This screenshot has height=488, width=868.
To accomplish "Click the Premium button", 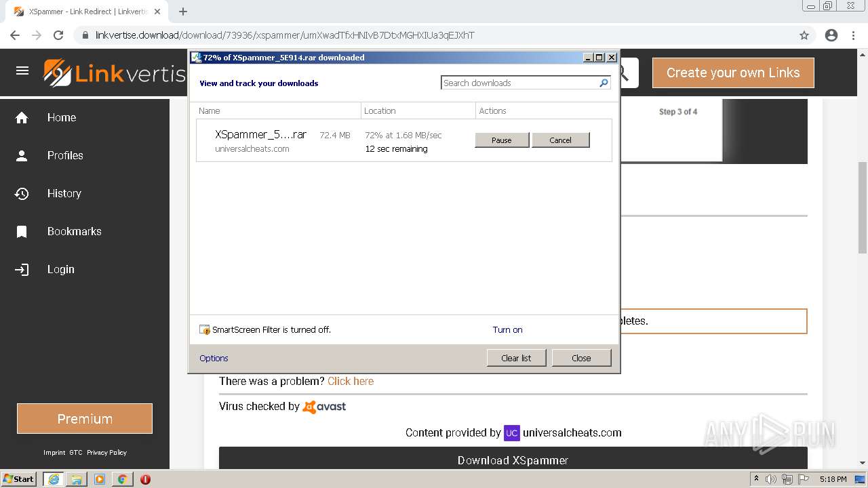I will point(85,419).
